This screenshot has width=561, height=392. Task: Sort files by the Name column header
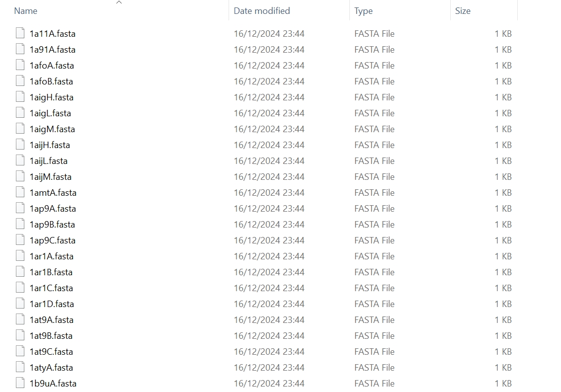[x=26, y=11]
